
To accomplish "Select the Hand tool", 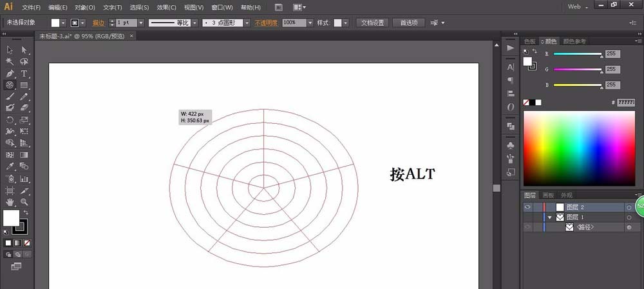I will (10, 202).
